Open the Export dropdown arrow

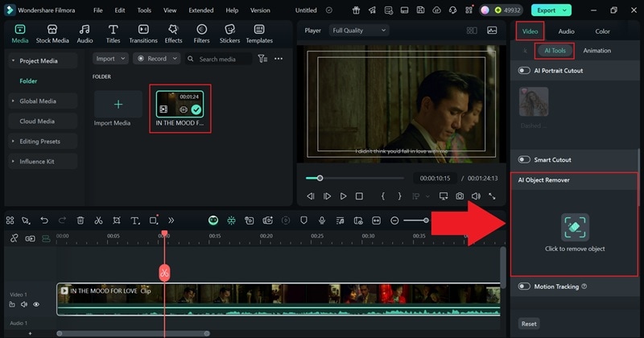(565, 10)
